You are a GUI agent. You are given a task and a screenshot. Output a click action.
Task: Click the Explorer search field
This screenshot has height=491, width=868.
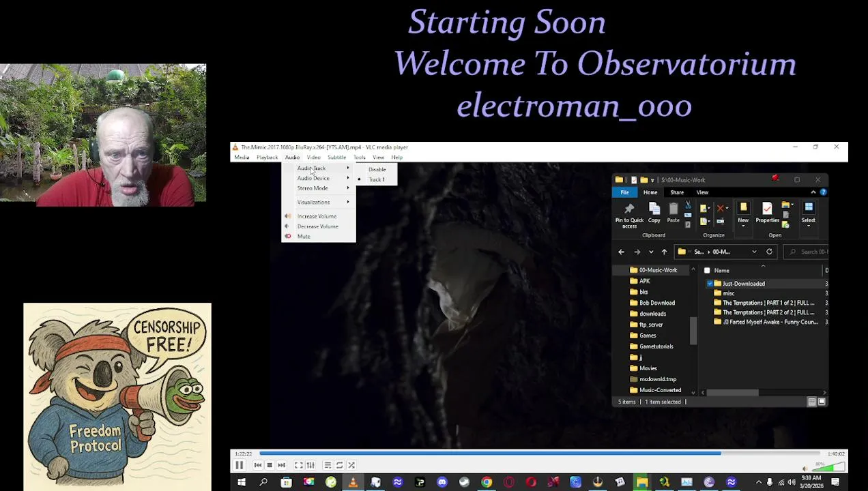click(806, 252)
